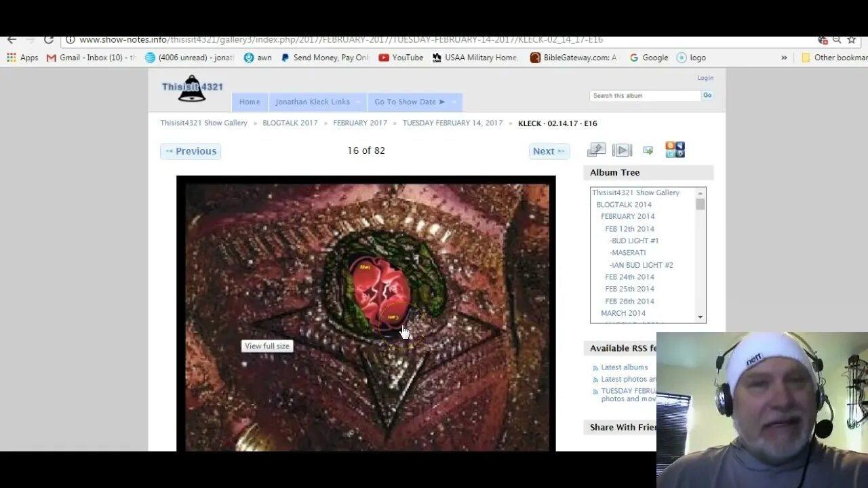Bookmark this page with the star icon
The image size is (868, 488).
(852, 40)
